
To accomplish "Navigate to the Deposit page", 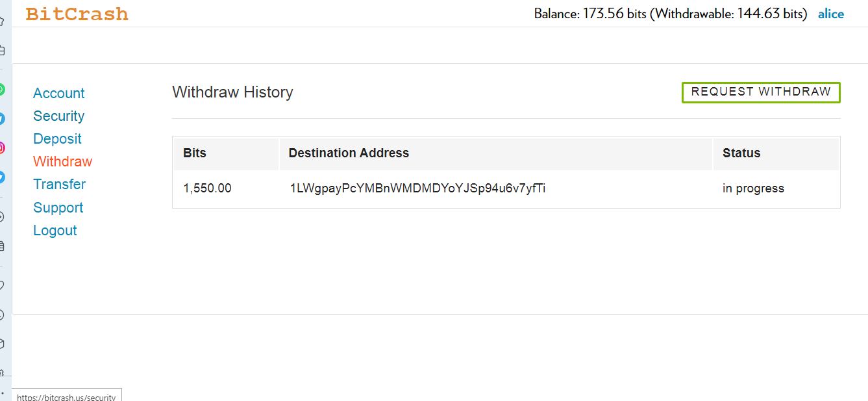I will pos(57,138).
